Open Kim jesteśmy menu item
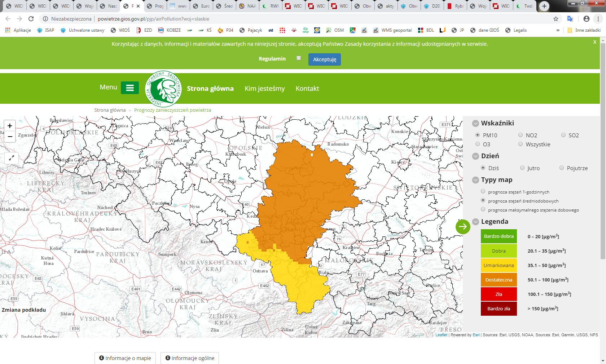 (264, 89)
